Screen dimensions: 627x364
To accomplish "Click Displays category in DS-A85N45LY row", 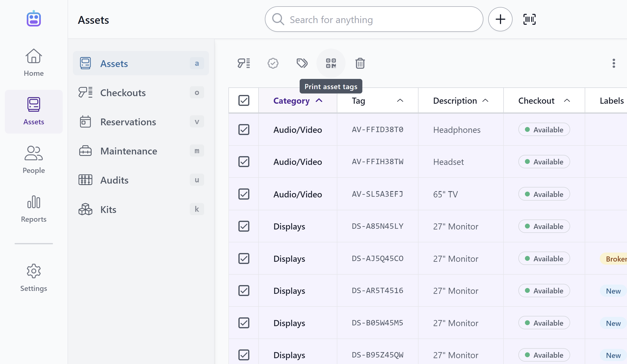I will (x=289, y=227).
